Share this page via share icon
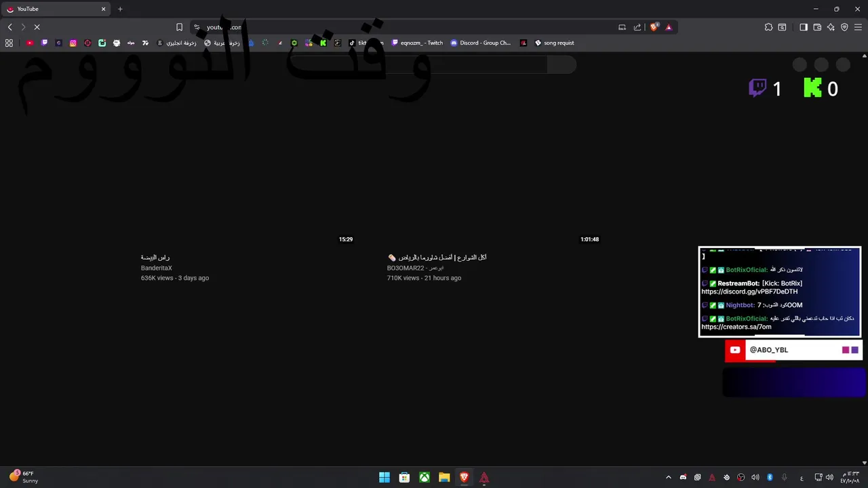This screenshot has width=868, height=488. tap(637, 27)
